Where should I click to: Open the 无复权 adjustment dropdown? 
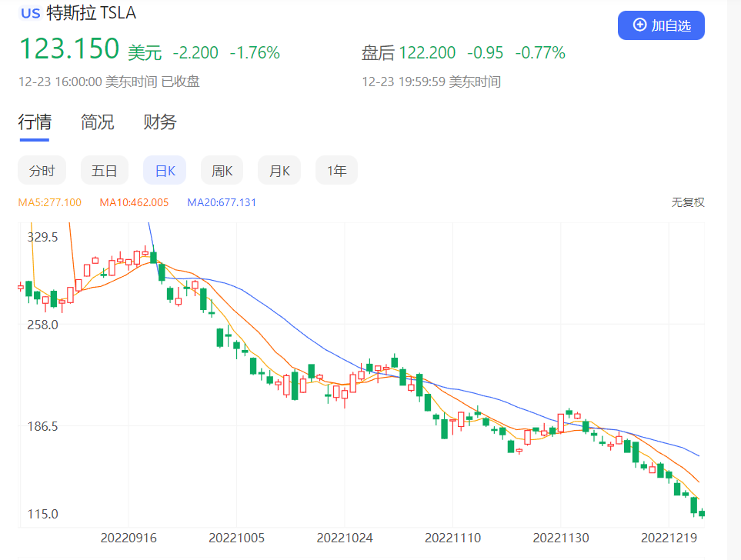687,202
